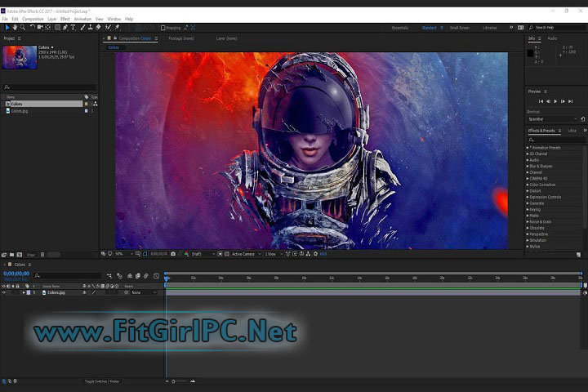Click the snapshot camera icon below viewer
Screen dimensions: 588x392
click(x=173, y=254)
